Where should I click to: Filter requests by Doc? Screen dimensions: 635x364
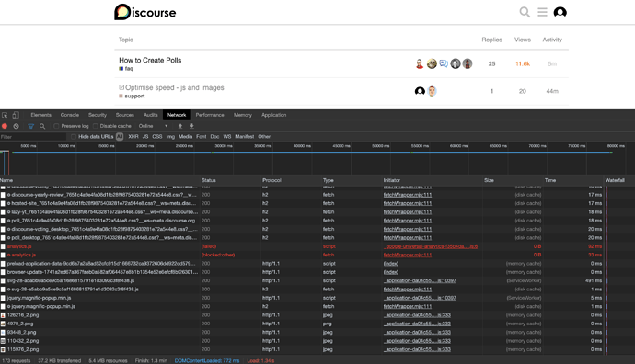pos(214,137)
